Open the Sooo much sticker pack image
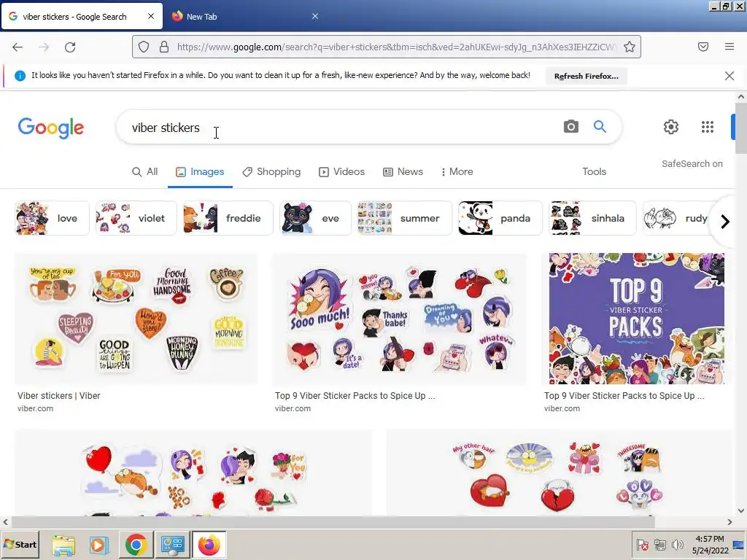Image resolution: width=747 pixels, height=560 pixels. [399, 319]
